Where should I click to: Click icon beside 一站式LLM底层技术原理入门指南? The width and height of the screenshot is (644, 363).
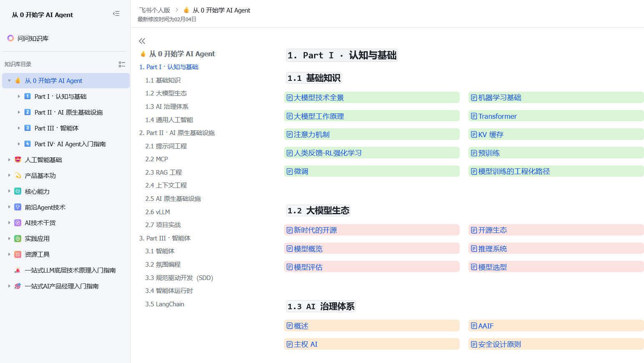coord(18,270)
